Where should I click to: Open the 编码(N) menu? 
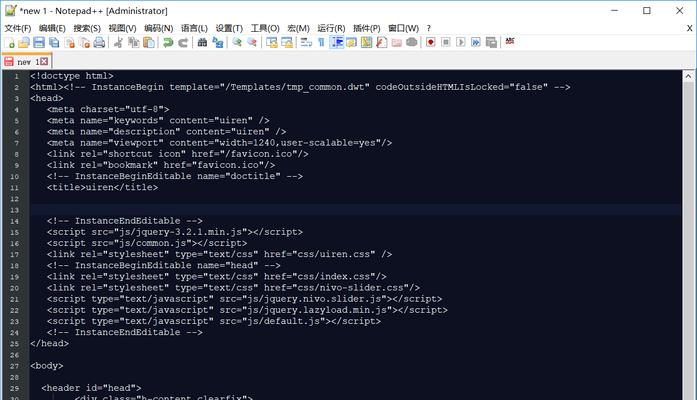click(158, 28)
